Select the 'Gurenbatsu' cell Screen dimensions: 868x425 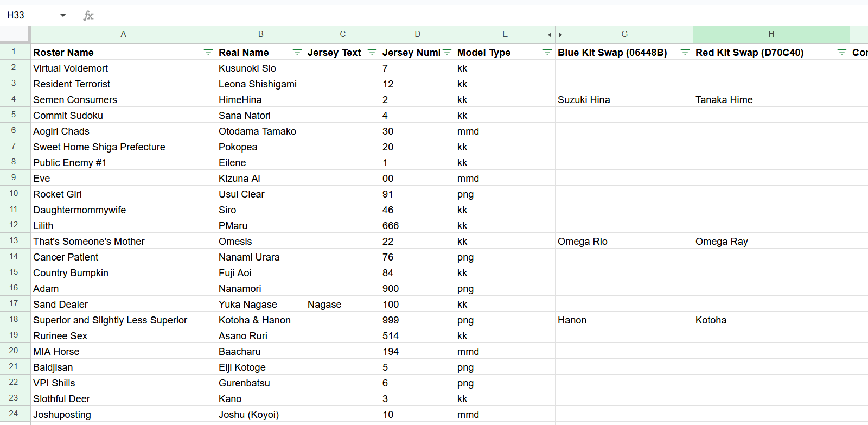[x=261, y=383]
